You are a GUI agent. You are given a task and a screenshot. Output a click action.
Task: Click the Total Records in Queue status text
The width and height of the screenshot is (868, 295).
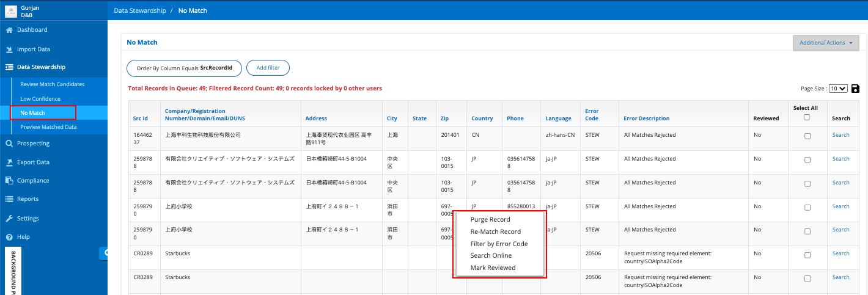[255, 89]
